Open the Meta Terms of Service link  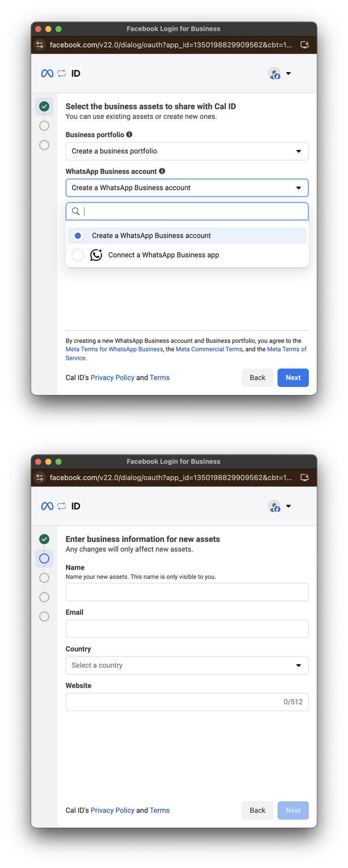click(x=287, y=349)
